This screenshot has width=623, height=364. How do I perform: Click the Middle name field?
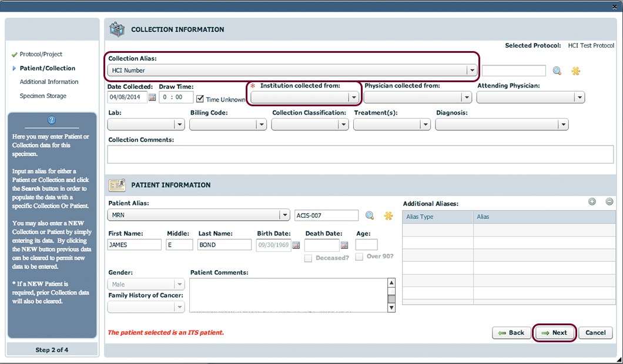(179, 244)
